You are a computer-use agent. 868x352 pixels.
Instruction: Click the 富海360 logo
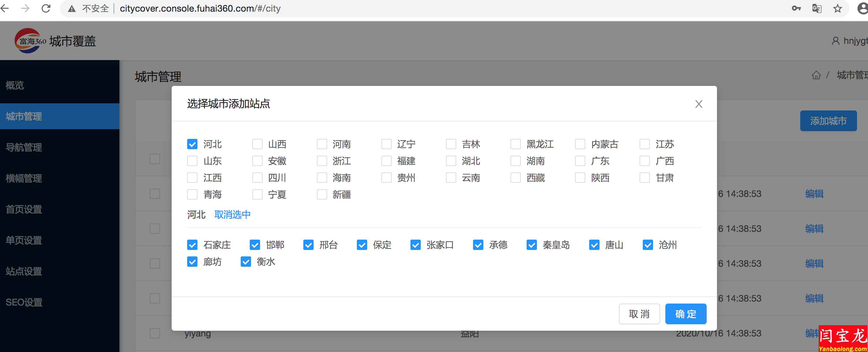click(30, 41)
